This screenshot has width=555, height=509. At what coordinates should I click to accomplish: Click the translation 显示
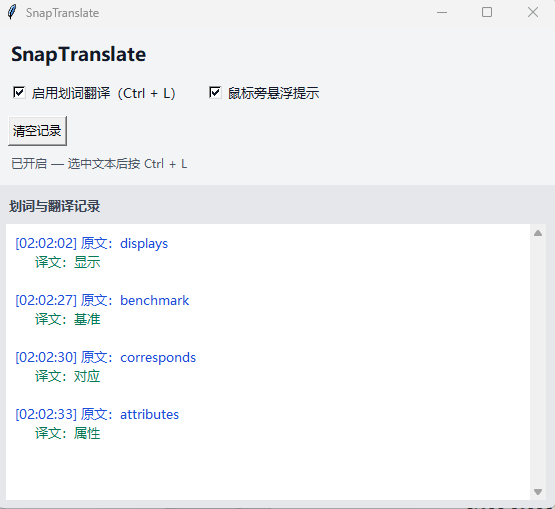click(x=87, y=262)
